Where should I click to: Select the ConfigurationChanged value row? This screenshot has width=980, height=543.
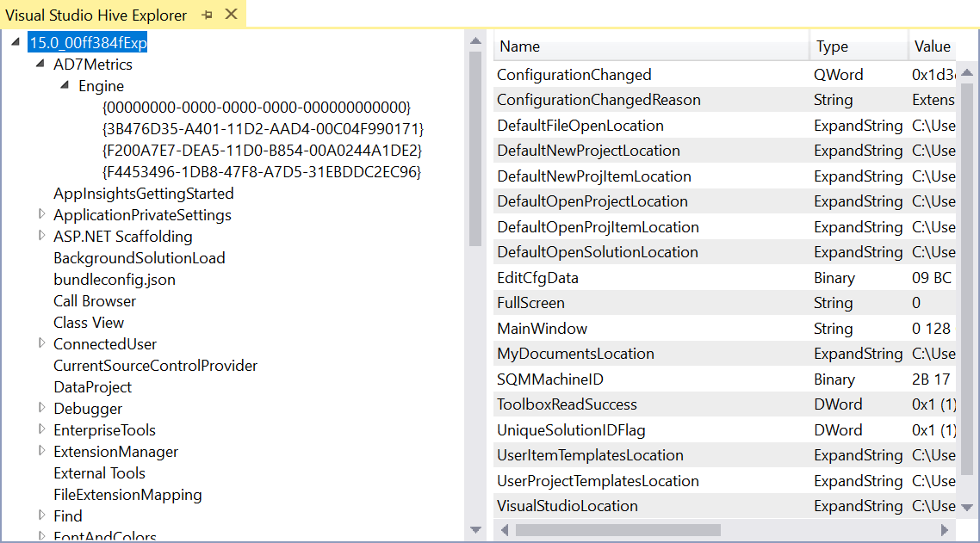click(x=725, y=74)
